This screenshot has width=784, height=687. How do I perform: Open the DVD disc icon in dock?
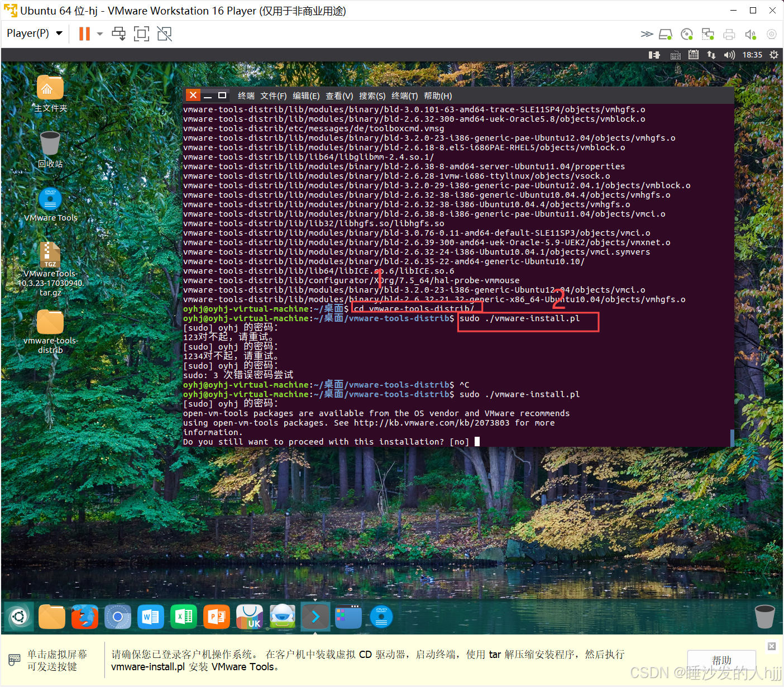pos(381,617)
